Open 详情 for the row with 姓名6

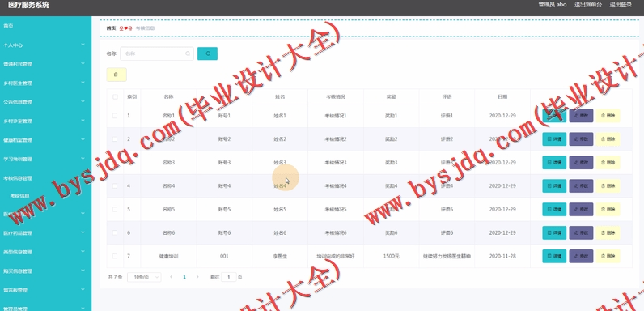pyautogui.click(x=554, y=232)
